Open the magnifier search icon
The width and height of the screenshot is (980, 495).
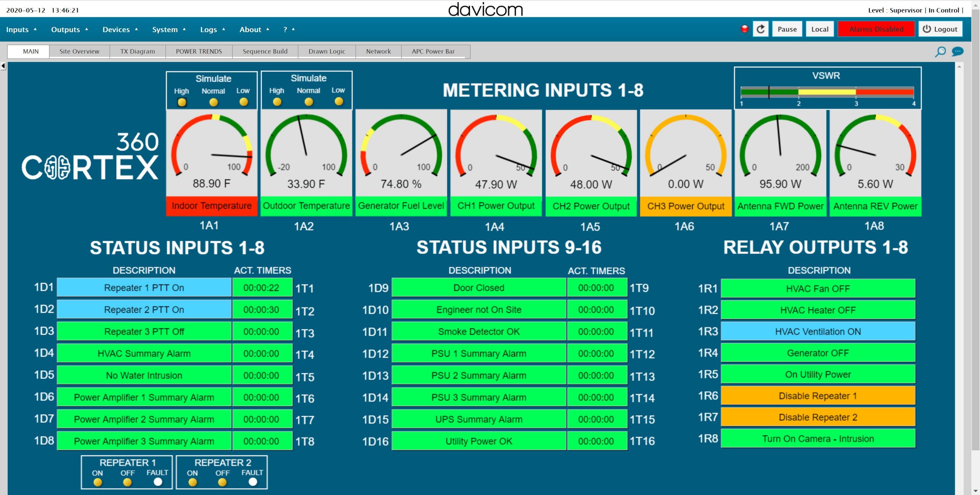[x=940, y=52]
